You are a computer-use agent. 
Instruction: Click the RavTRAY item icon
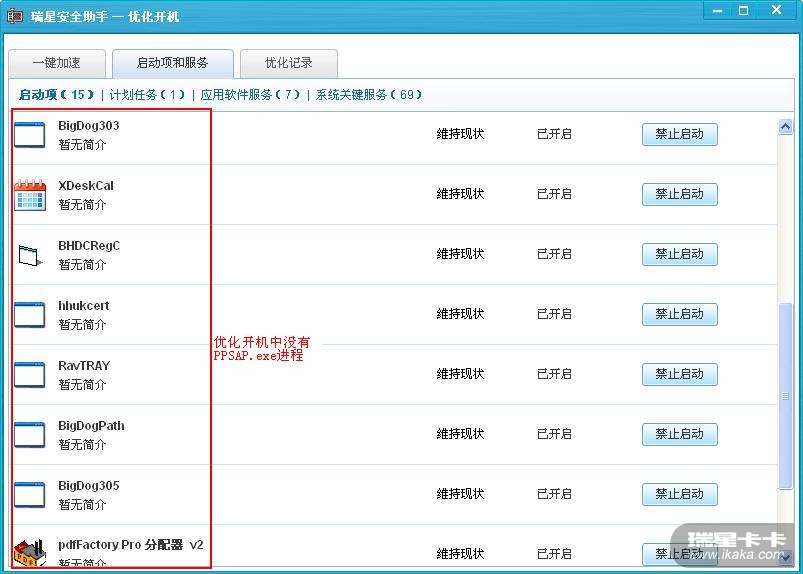pos(30,374)
